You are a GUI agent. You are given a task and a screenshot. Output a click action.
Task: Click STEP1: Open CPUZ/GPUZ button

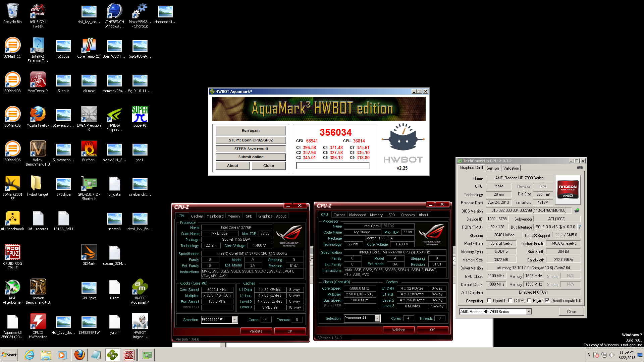coord(251,140)
